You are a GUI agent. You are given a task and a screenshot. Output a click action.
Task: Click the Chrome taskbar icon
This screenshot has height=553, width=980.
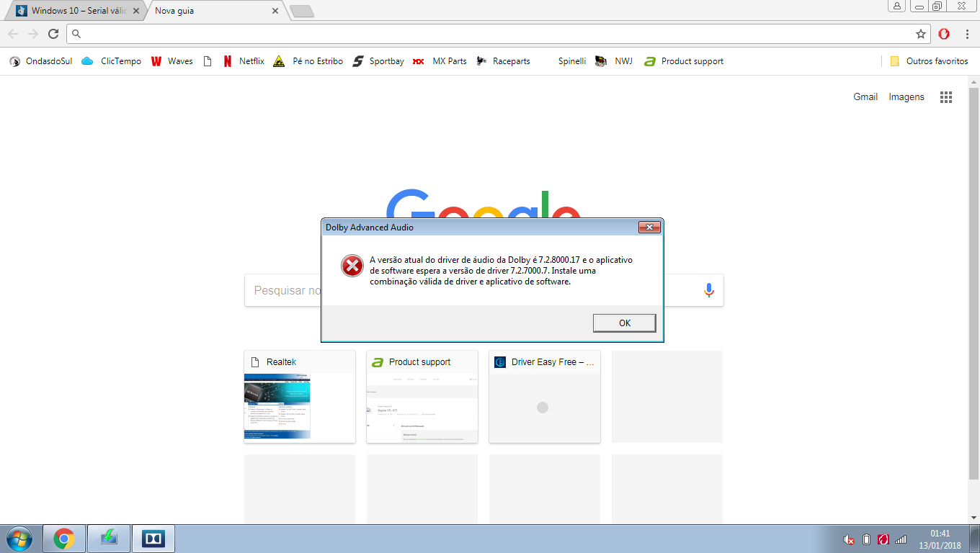click(x=64, y=539)
